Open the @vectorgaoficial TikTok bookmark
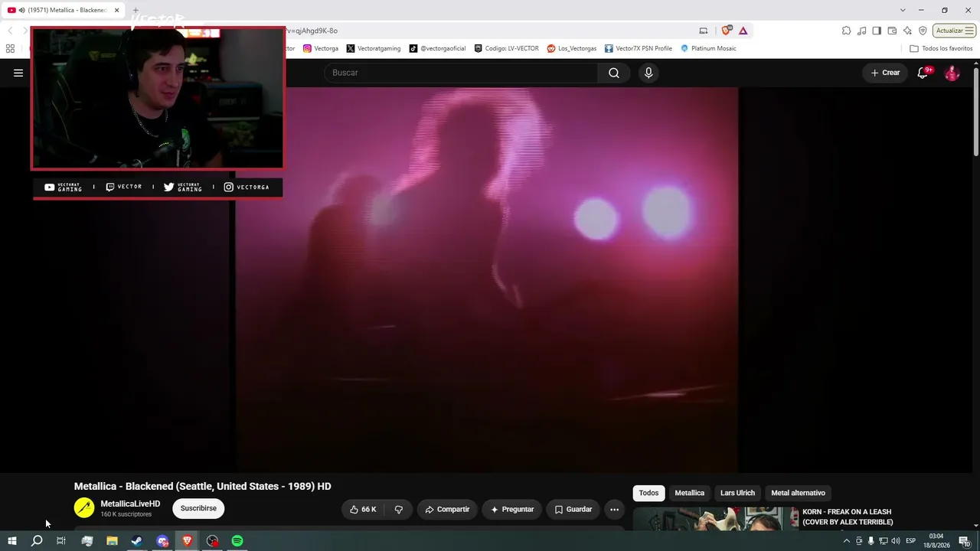980x551 pixels. click(x=437, y=48)
